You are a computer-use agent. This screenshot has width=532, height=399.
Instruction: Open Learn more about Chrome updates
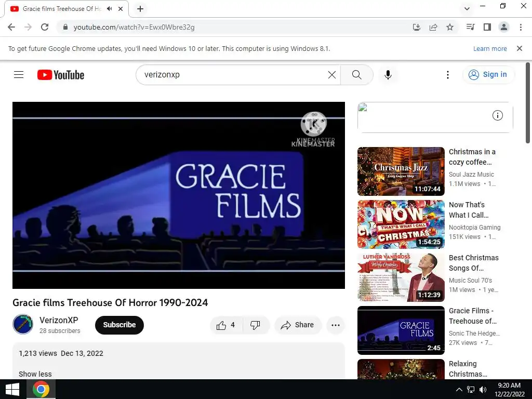tap(490, 48)
